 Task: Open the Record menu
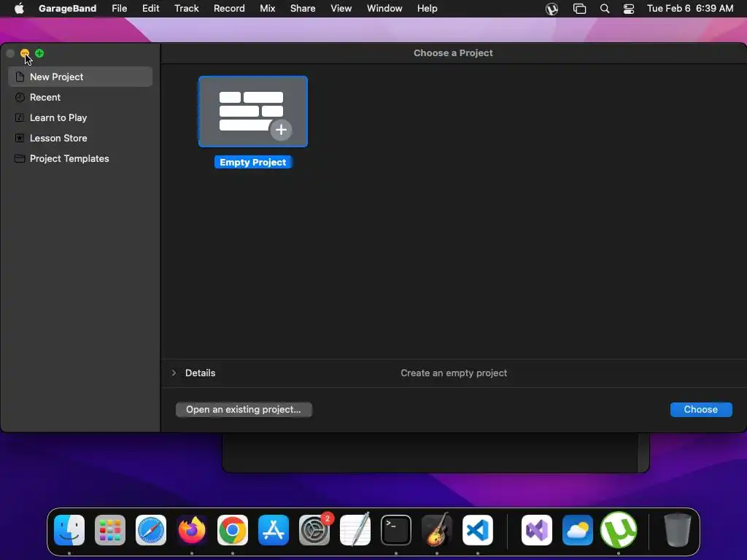[x=229, y=9]
